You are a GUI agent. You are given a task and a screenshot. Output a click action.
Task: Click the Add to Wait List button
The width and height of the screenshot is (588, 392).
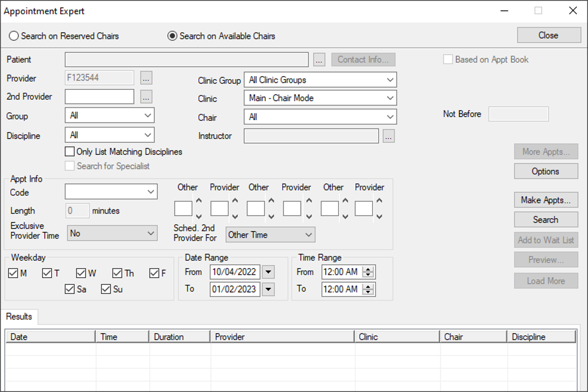click(x=546, y=240)
